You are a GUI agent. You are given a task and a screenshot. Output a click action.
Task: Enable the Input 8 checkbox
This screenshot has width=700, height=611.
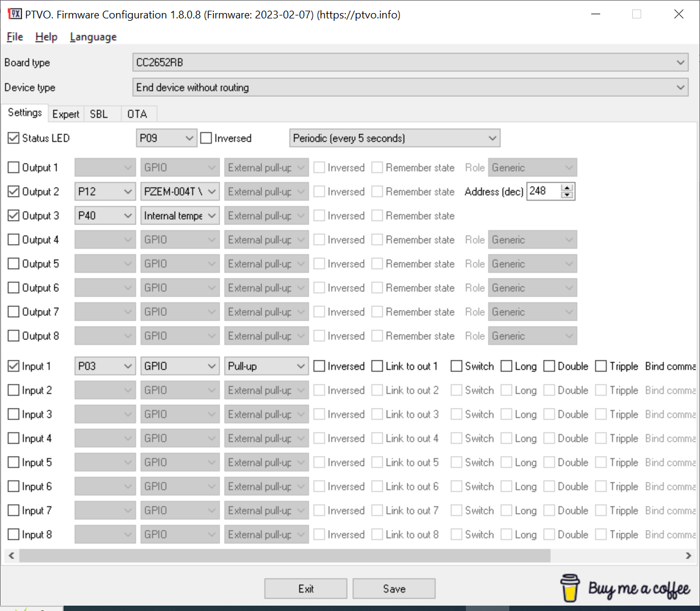coord(14,535)
